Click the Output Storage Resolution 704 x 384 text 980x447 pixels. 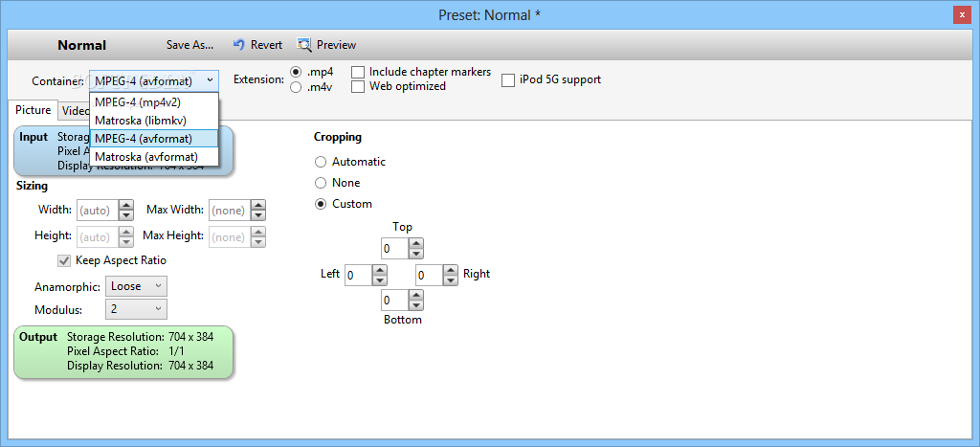pyautogui.click(x=140, y=337)
